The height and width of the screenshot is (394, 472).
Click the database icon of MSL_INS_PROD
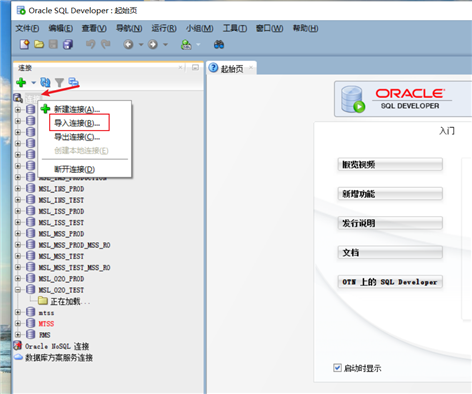[x=31, y=188]
